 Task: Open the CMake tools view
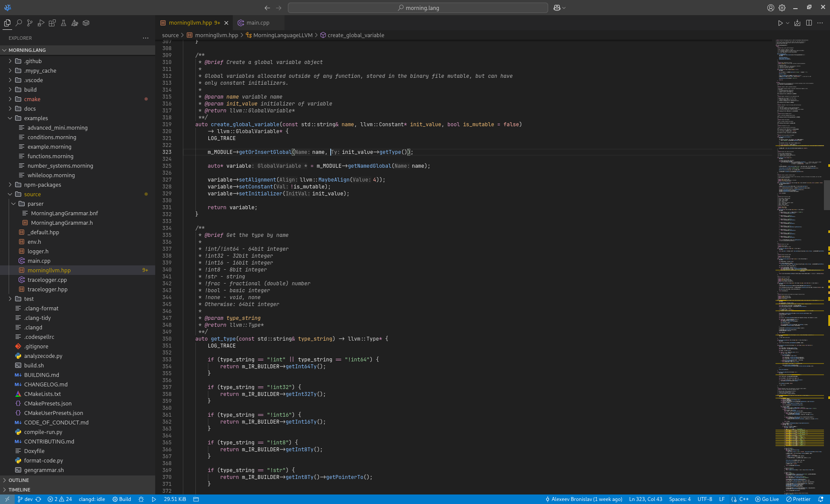coord(75,23)
